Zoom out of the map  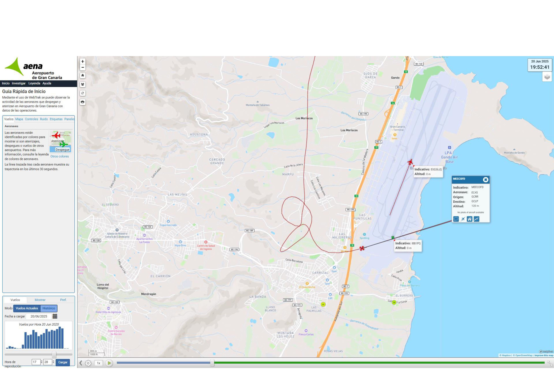pos(83,68)
